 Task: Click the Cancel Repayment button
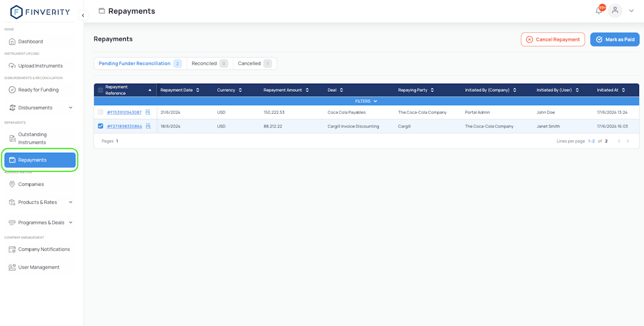point(553,39)
